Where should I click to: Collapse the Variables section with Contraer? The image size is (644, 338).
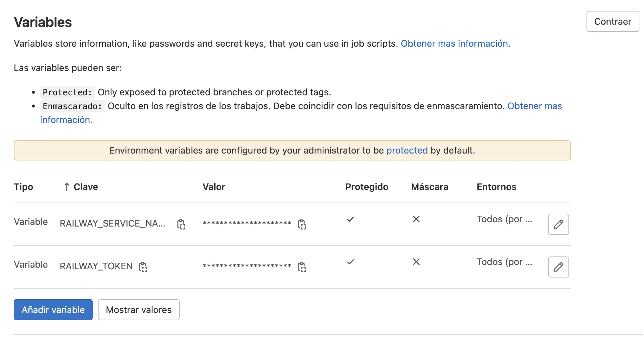pos(612,22)
